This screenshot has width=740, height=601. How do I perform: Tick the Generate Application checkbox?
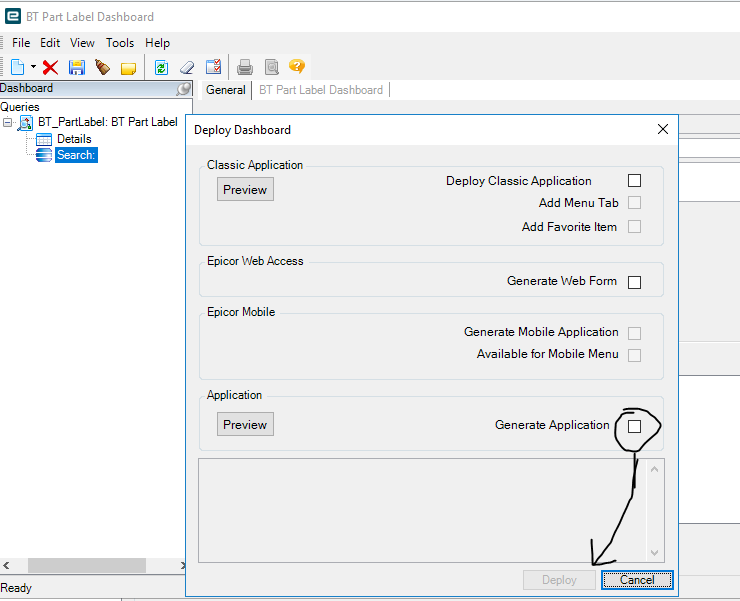634,426
